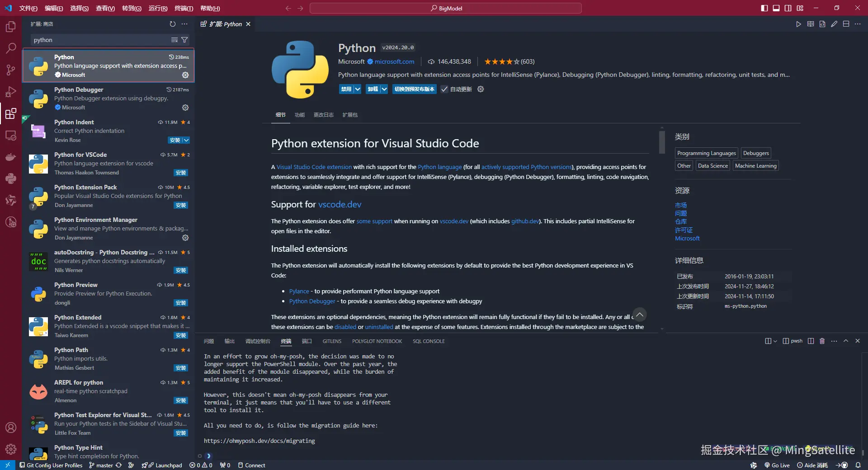The image size is (868, 470).
Task: Open the Docker view in activity bar
Action: (x=11, y=157)
